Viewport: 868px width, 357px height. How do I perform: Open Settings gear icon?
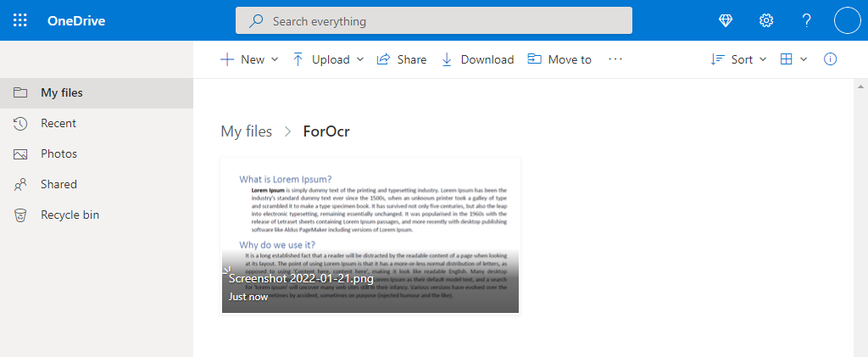click(766, 21)
